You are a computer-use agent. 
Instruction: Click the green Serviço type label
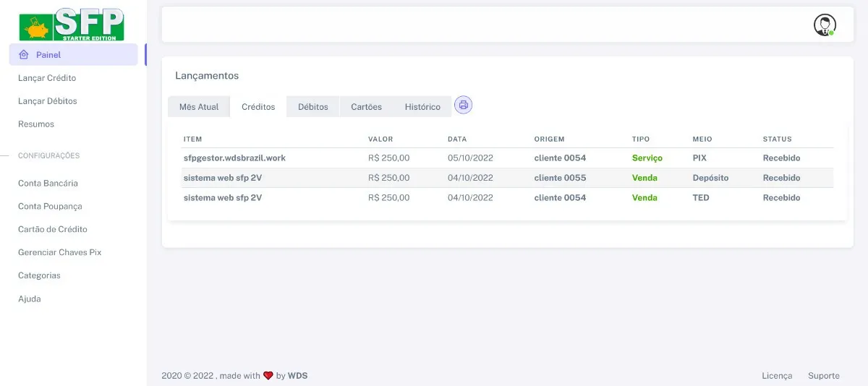point(647,158)
